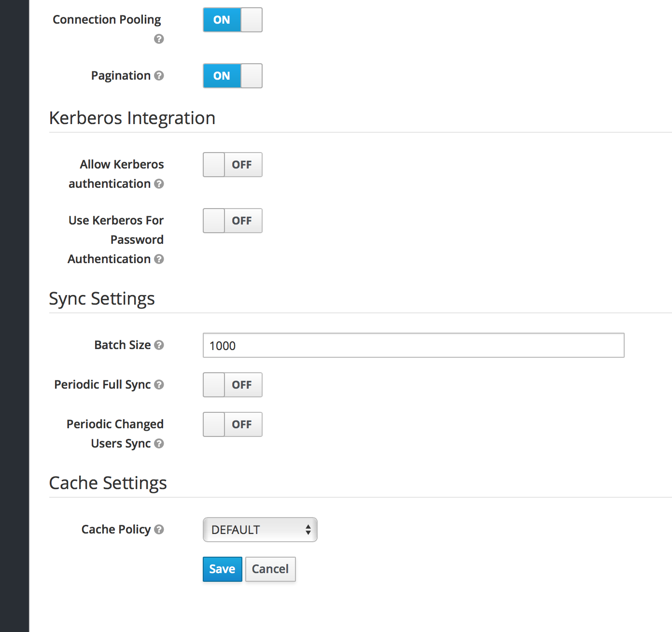Open the Cache Policy DEFAULT dropdown
This screenshot has height=632, width=672.
coord(260,530)
